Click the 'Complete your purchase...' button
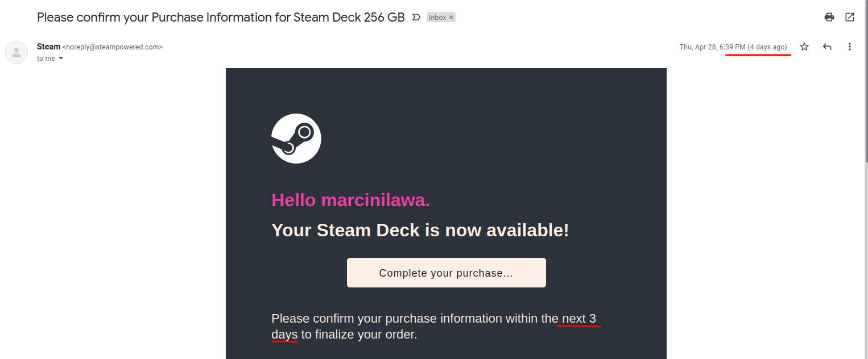868x359 pixels. point(447,273)
